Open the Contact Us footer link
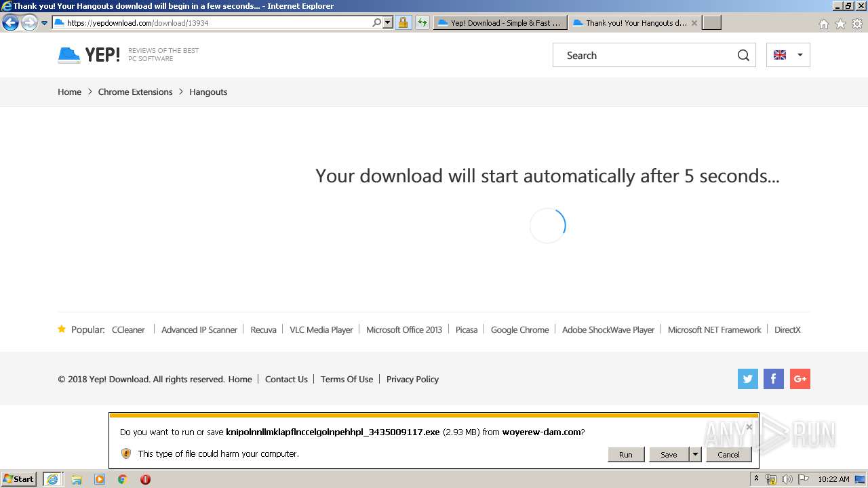868x488 pixels. (x=286, y=379)
